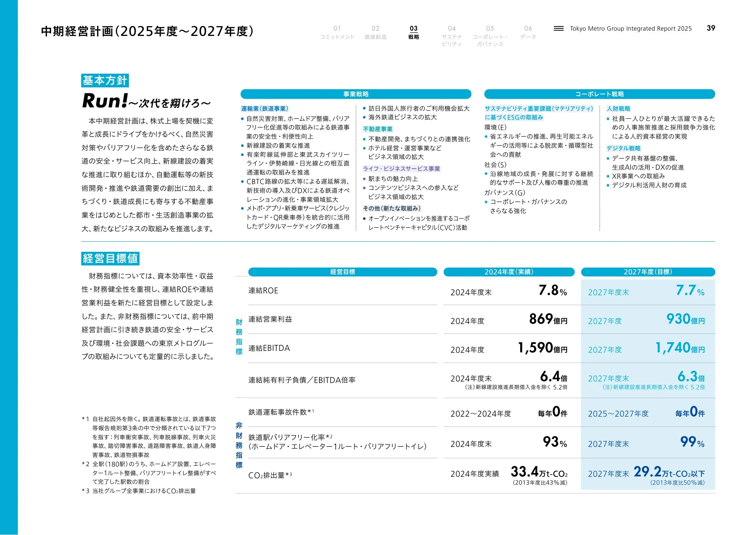Click the 29.2万t-CO₂以下 target value
Viewport: 756px width, 535px height.
click(669, 472)
